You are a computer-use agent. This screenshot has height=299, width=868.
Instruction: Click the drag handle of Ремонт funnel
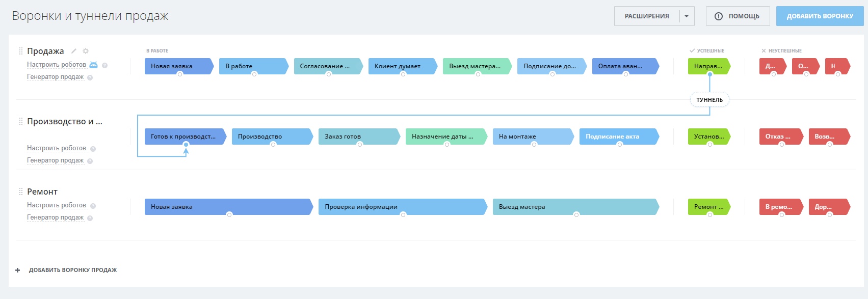21,192
